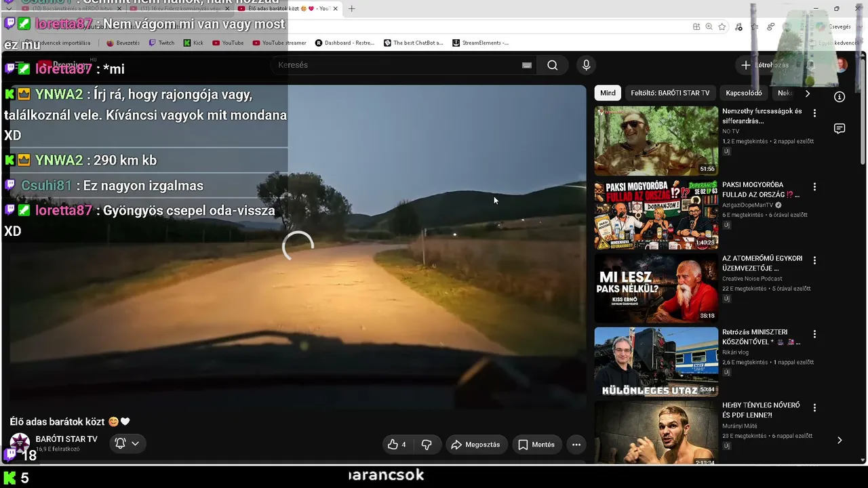Open the Bevezetés bookmark
868x488 pixels.
[123, 43]
